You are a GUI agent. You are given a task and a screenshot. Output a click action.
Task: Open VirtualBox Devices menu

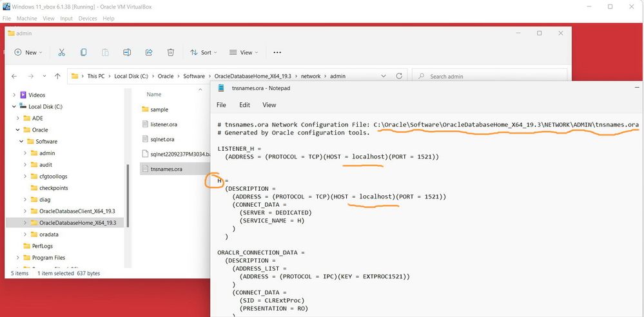click(88, 19)
